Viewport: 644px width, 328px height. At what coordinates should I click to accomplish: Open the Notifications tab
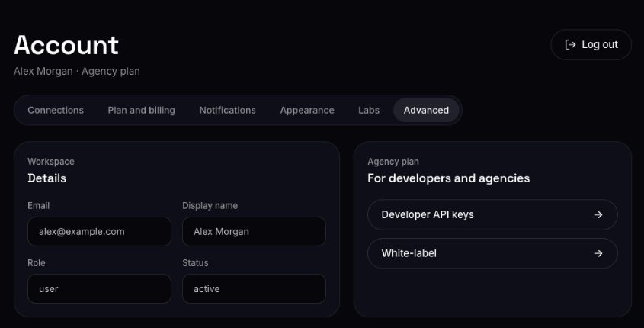coord(228,110)
